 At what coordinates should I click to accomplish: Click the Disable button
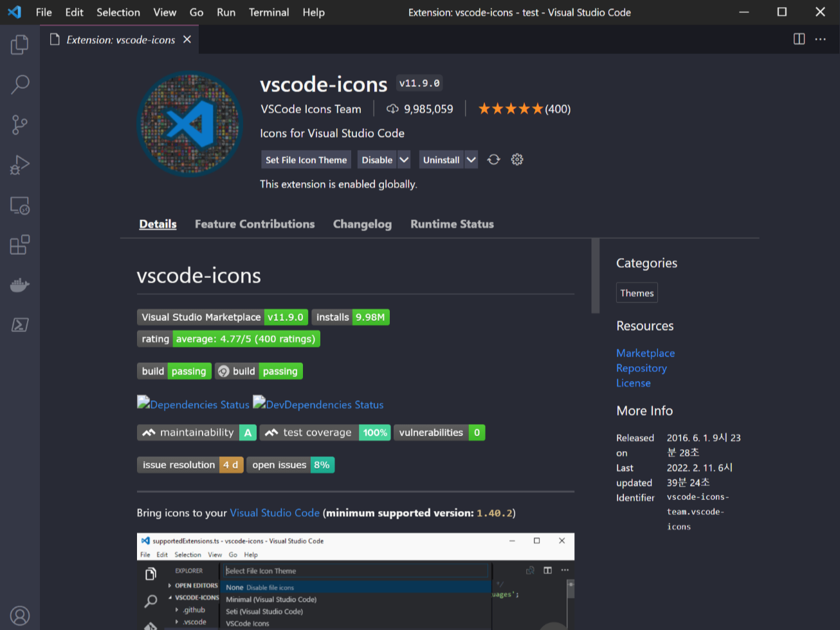377,160
